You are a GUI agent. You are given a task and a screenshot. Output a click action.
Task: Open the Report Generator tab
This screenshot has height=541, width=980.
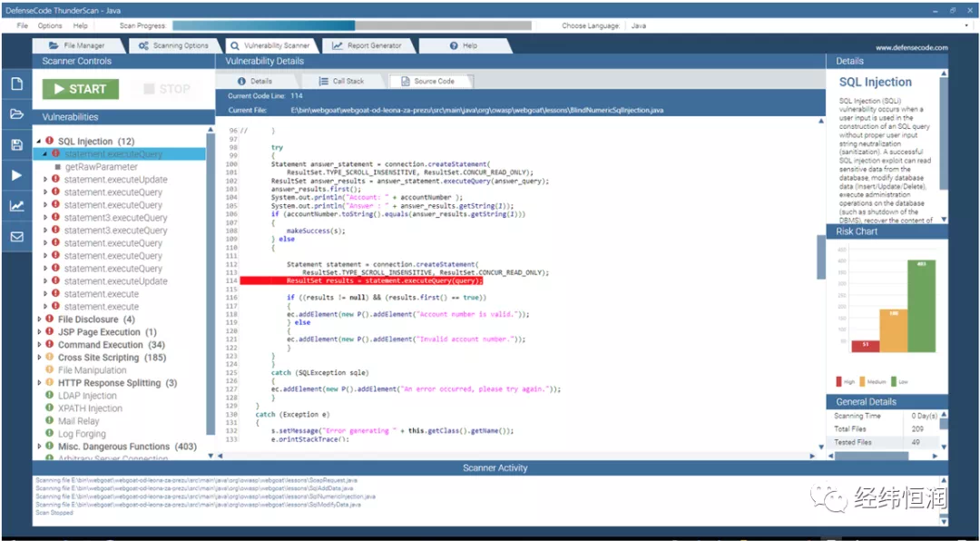pyautogui.click(x=367, y=45)
